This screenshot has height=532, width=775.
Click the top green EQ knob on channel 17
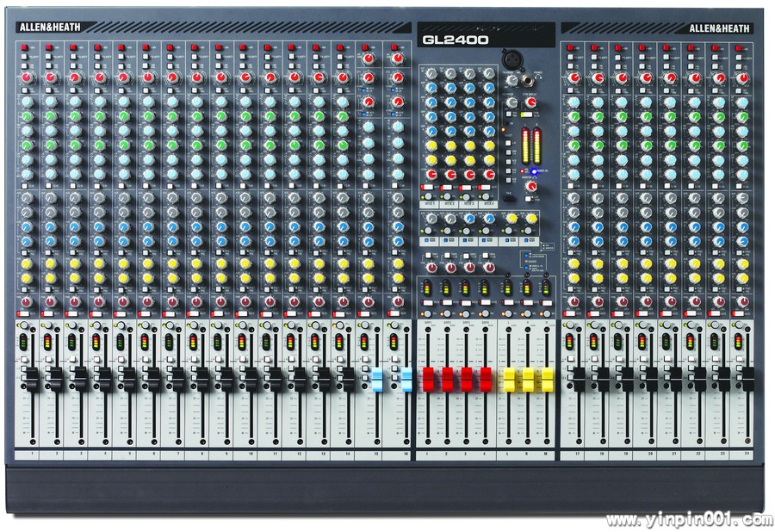pos(573,115)
